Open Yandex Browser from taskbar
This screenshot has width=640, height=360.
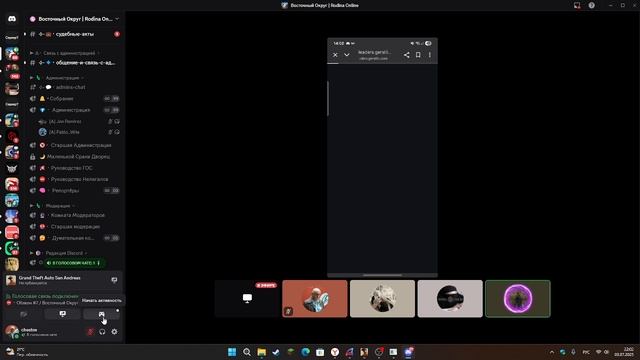pos(335,352)
